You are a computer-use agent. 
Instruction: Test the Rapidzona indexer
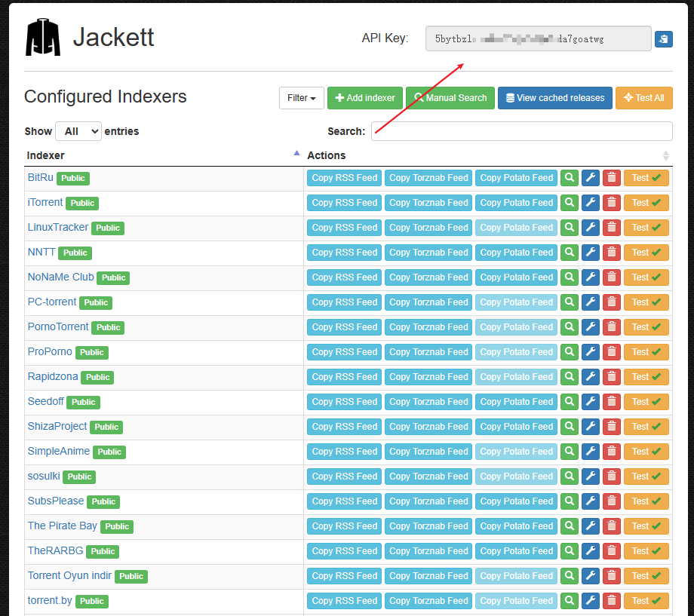tap(646, 377)
